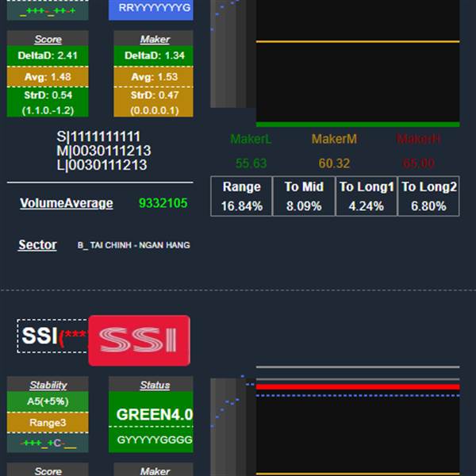Select the M|0030111213 code line
Viewport: 476px width, 476px height.
(103, 151)
